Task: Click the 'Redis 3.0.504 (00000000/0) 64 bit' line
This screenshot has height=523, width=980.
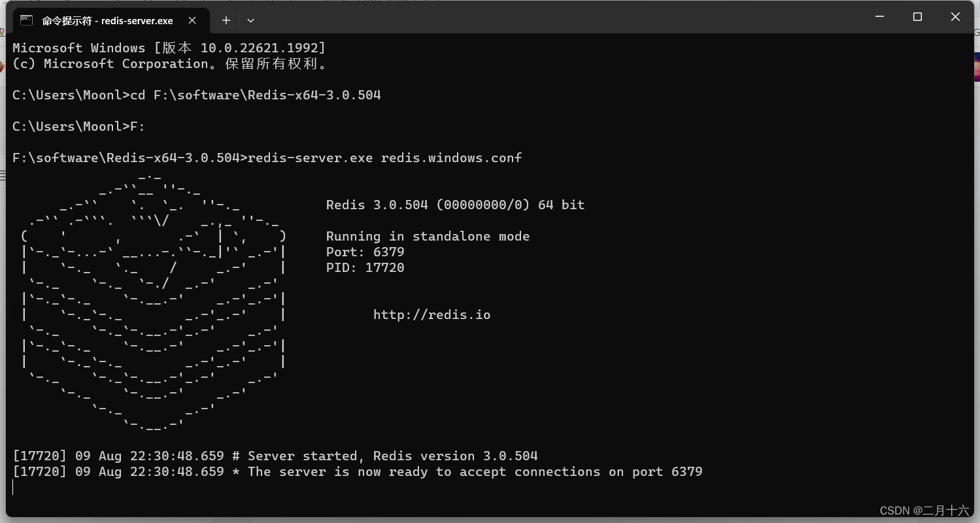Action: [x=455, y=205]
